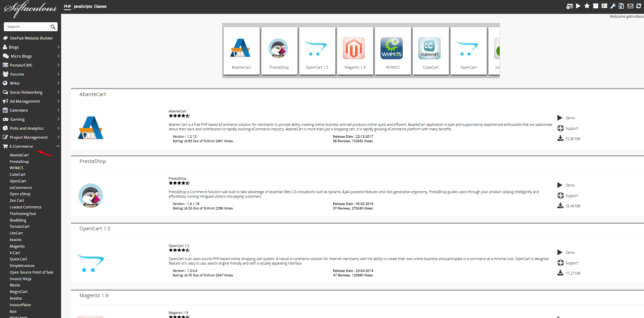This screenshot has width=644, height=318.
Task: Switch to the JavaScripts tab
Action: point(83,7)
